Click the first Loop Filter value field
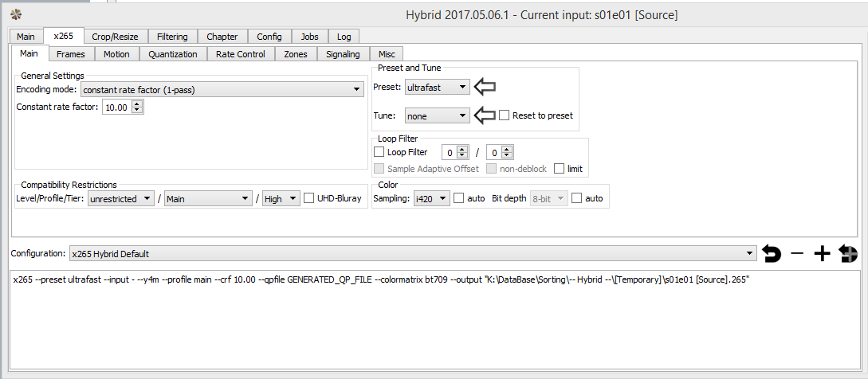868x379 pixels. 450,151
